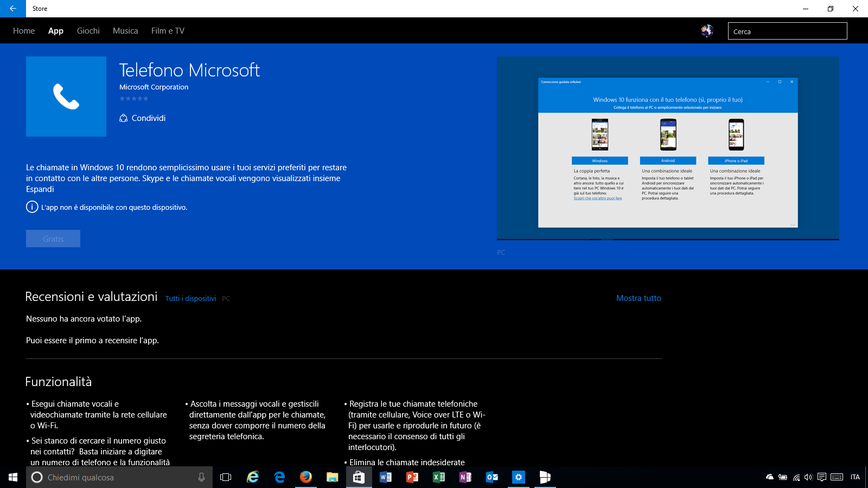This screenshot has height=488, width=868.
Task: Open touch keyboard tray icon
Action: [x=837, y=477]
